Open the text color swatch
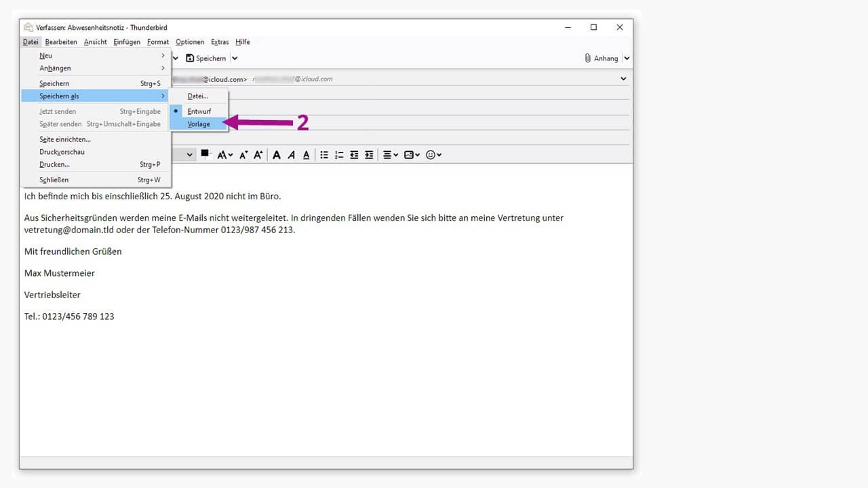868x488 pixels. coord(205,154)
